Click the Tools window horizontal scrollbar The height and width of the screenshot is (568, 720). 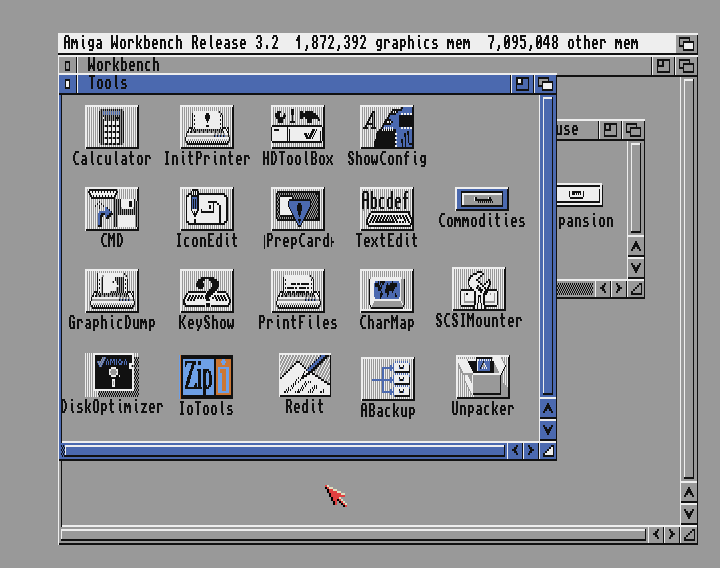[x=284, y=451]
